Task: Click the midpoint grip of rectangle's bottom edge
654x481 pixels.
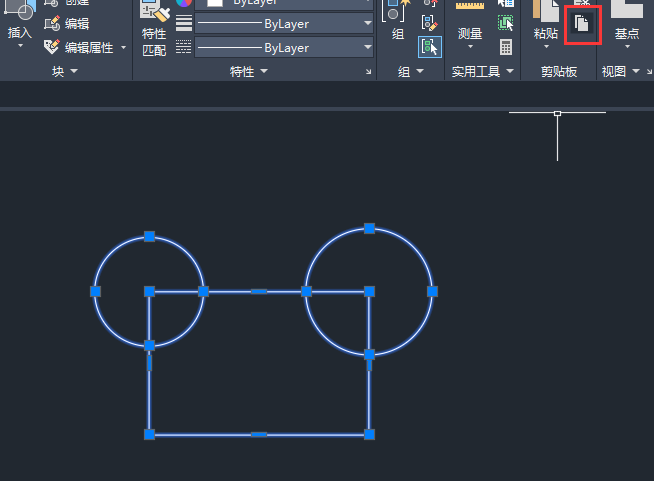Action: (x=259, y=435)
